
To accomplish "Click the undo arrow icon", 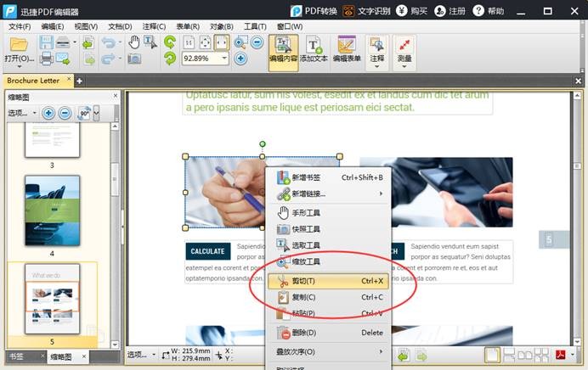I will click(x=109, y=42).
